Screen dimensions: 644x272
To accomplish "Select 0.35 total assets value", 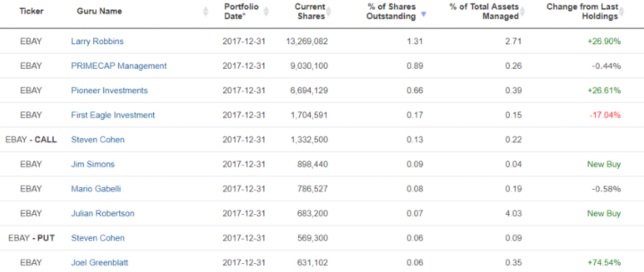I will [x=513, y=262].
